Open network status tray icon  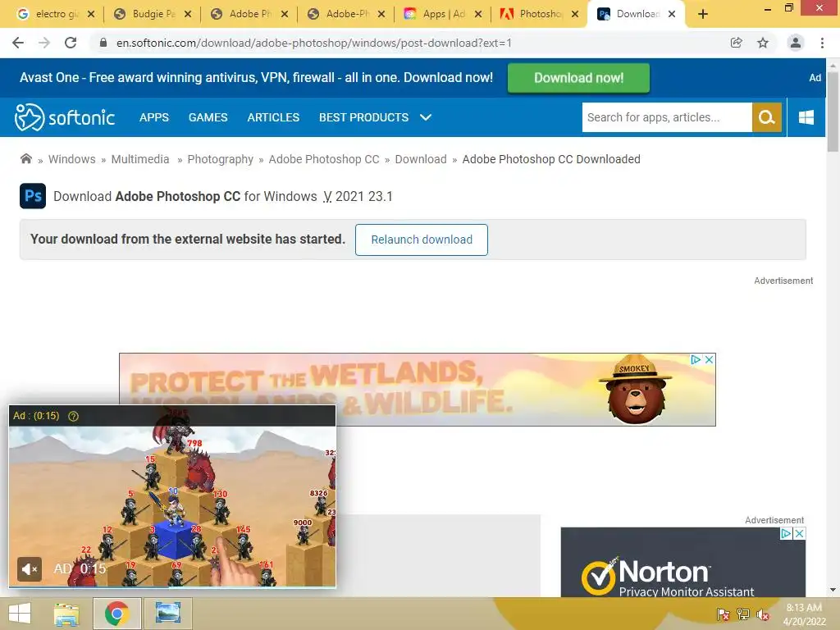coord(743,615)
